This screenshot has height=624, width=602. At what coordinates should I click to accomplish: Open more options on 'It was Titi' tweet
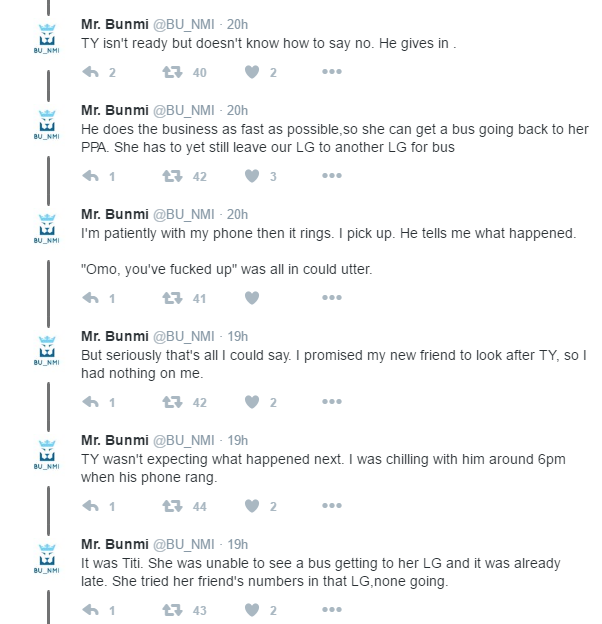[332, 609]
